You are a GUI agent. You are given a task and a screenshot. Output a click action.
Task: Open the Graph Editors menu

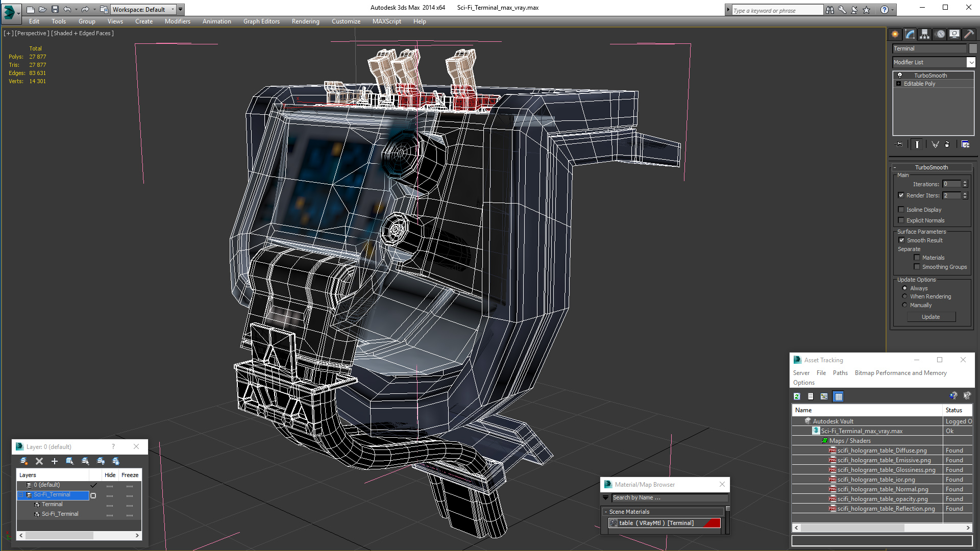pos(261,21)
